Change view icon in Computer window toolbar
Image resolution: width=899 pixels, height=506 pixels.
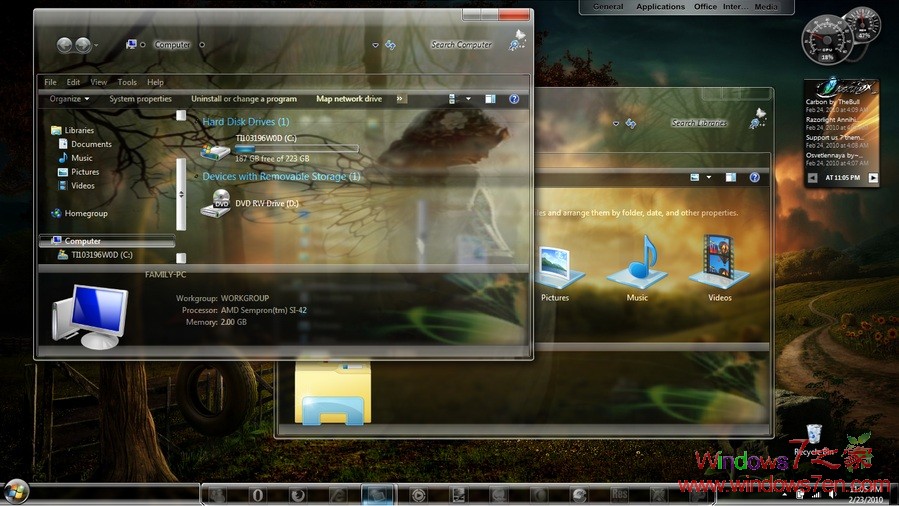pos(452,99)
